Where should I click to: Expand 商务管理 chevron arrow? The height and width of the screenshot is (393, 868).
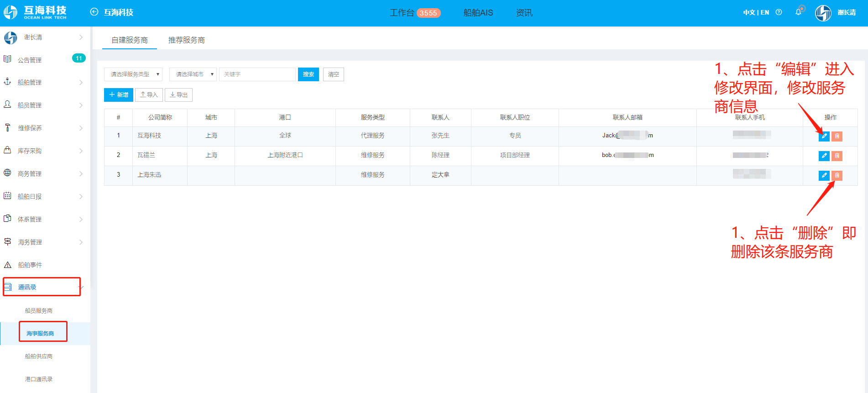[x=81, y=174]
